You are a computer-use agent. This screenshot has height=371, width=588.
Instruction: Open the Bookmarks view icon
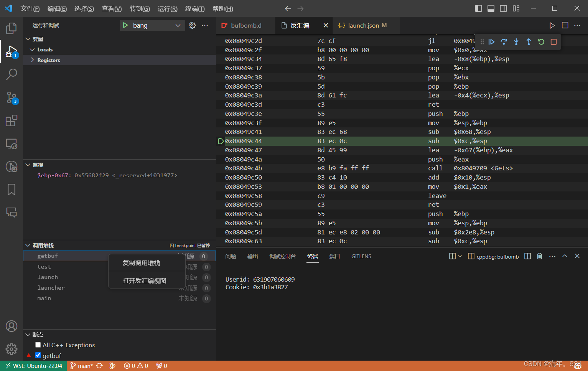tap(12, 190)
